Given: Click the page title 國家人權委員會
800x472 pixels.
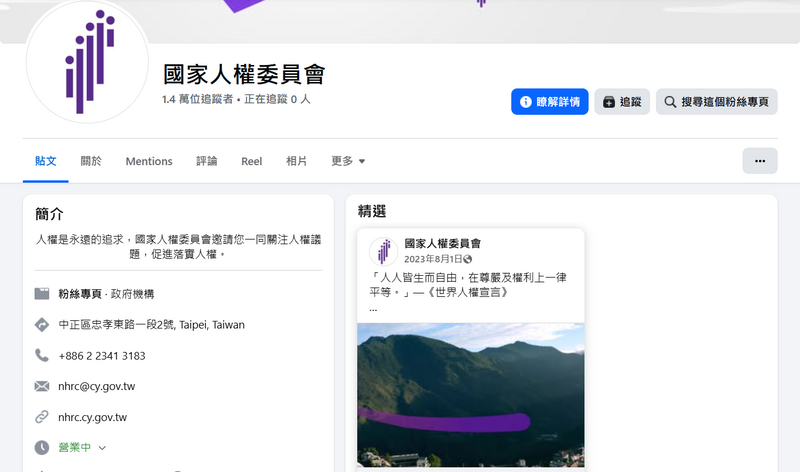Looking at the screenshot, I should pos(244,74).
